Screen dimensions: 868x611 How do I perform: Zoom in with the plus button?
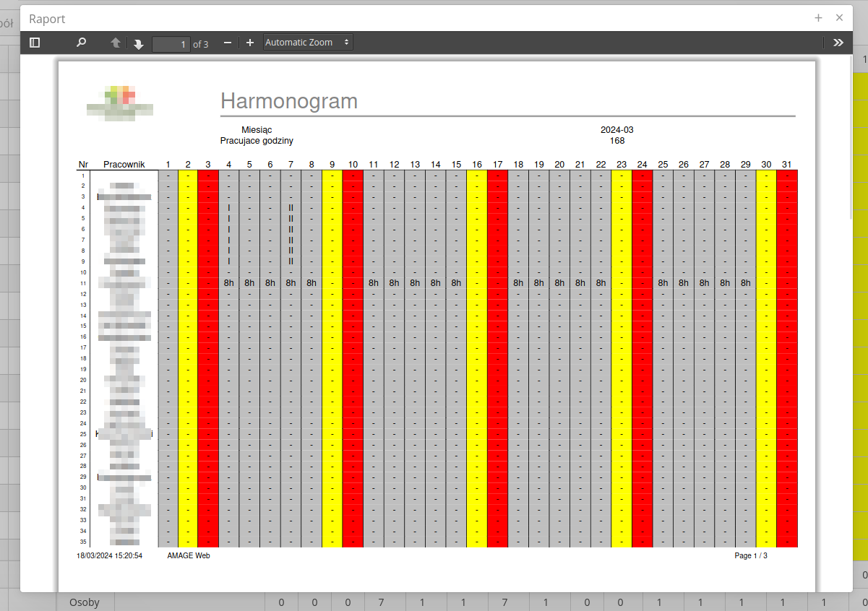tap(250, 43)
